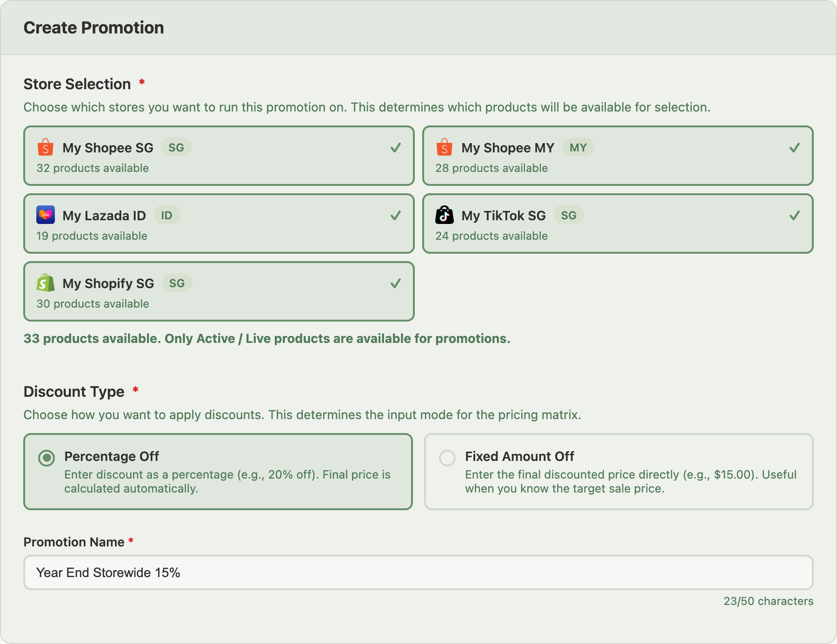This screenshot has height=644, width=837.
Task: Click the 'Fixed Amount Off' title text
Action: point(520,456)
